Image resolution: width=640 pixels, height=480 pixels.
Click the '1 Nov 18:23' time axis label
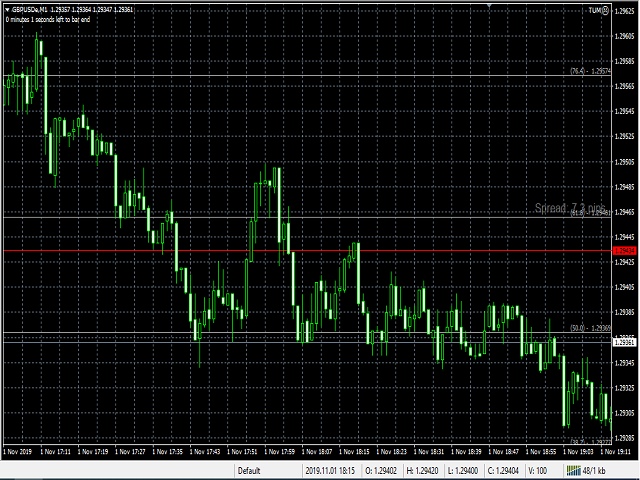click(x=391, y=452)
